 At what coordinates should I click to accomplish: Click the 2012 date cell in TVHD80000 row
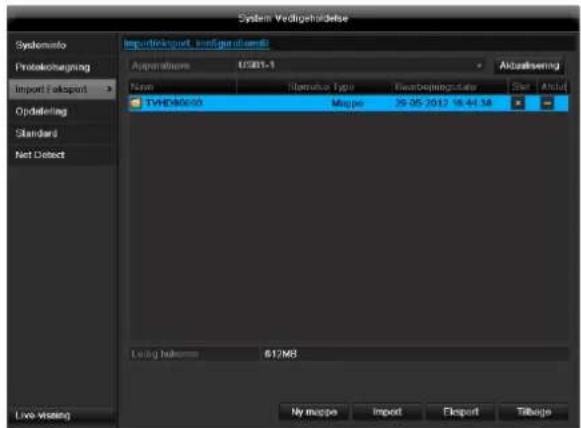click(x=444, y=103)
